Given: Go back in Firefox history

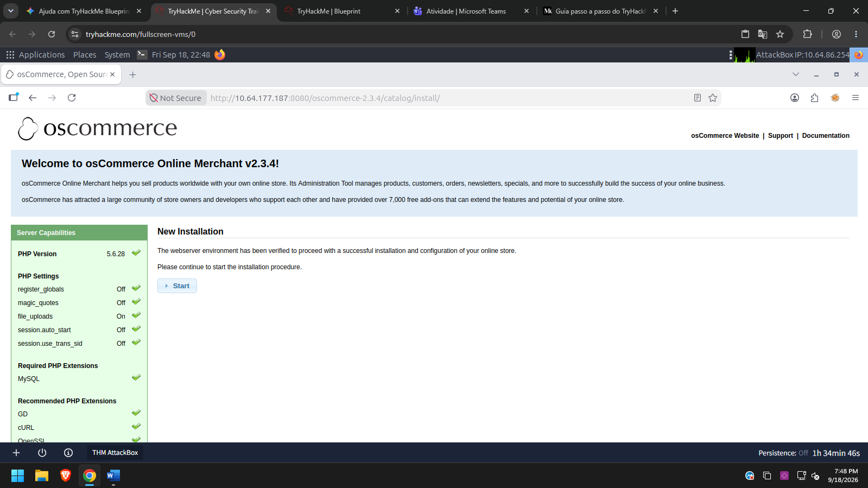Looking at the screenshot, I should pos(33,98).
